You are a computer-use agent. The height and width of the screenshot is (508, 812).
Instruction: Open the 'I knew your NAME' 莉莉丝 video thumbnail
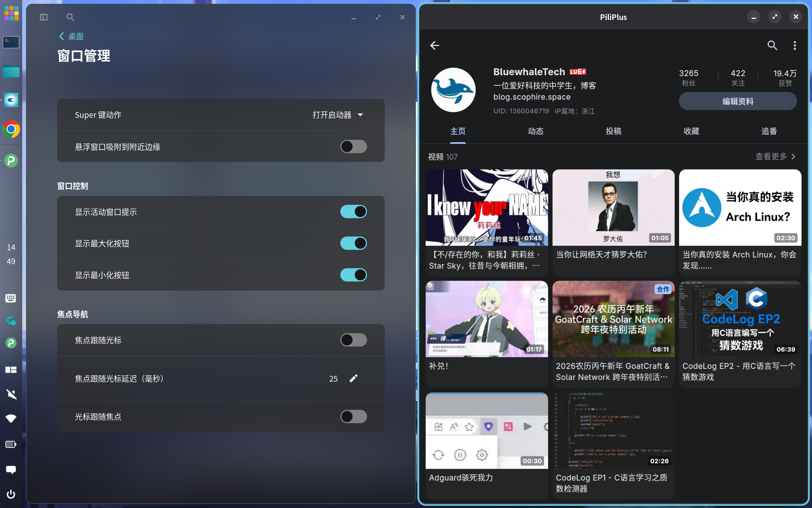[x=487, y=207]
